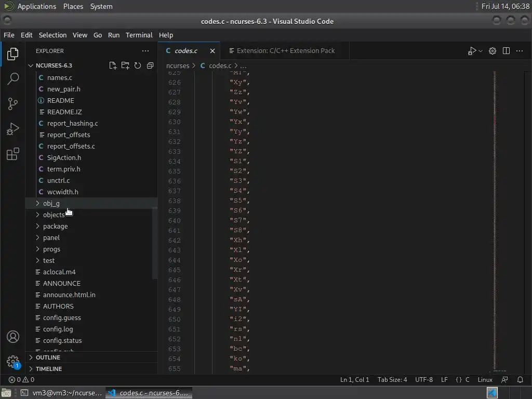The height and width of the screenshot is (399, 532).
Task: Open editor More Actions ellipsis
Action: [520, 51]
